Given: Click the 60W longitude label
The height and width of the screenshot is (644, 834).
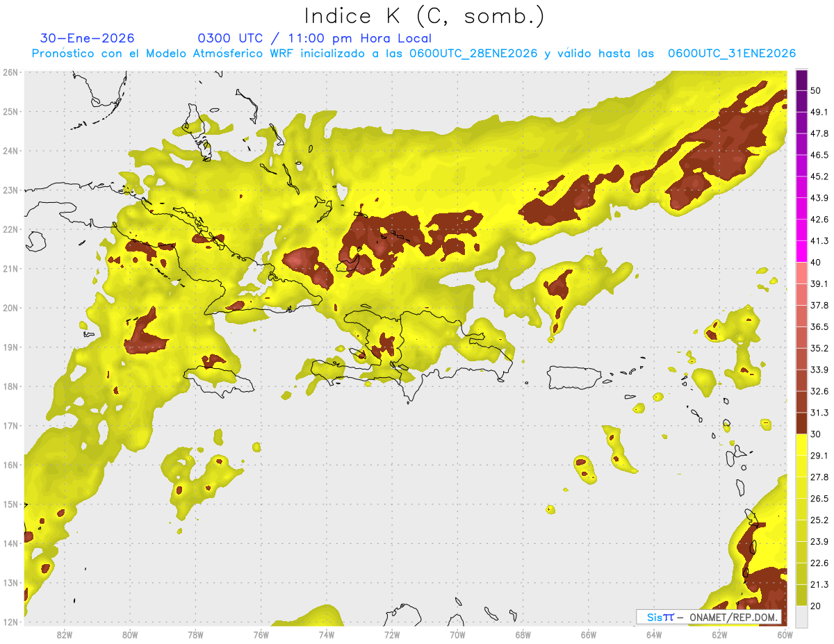Looking at the screenshot, I should click(x=785, y=634).
